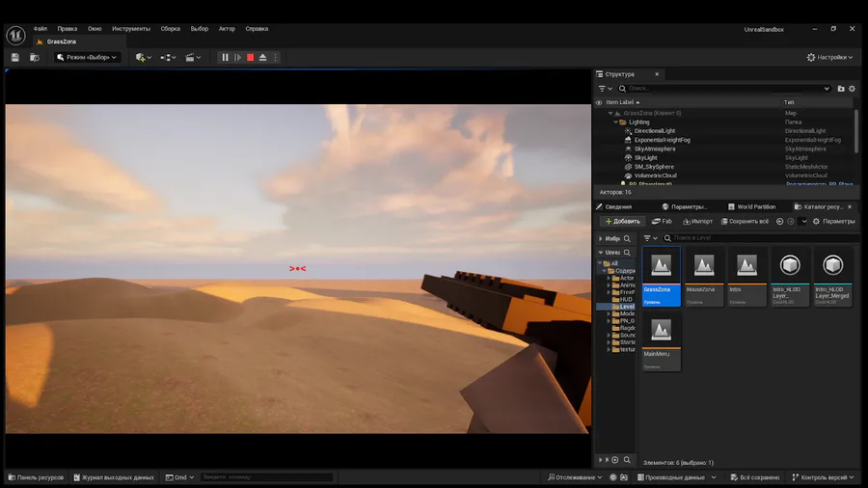Open play options three-dot menu
868x488 pixels.
(275, 58)
